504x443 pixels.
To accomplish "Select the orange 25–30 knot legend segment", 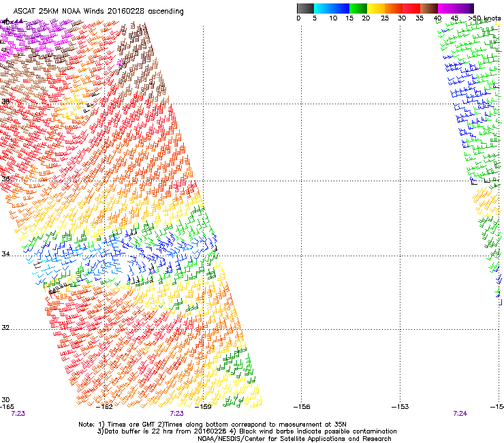I will tap(394, 8).
